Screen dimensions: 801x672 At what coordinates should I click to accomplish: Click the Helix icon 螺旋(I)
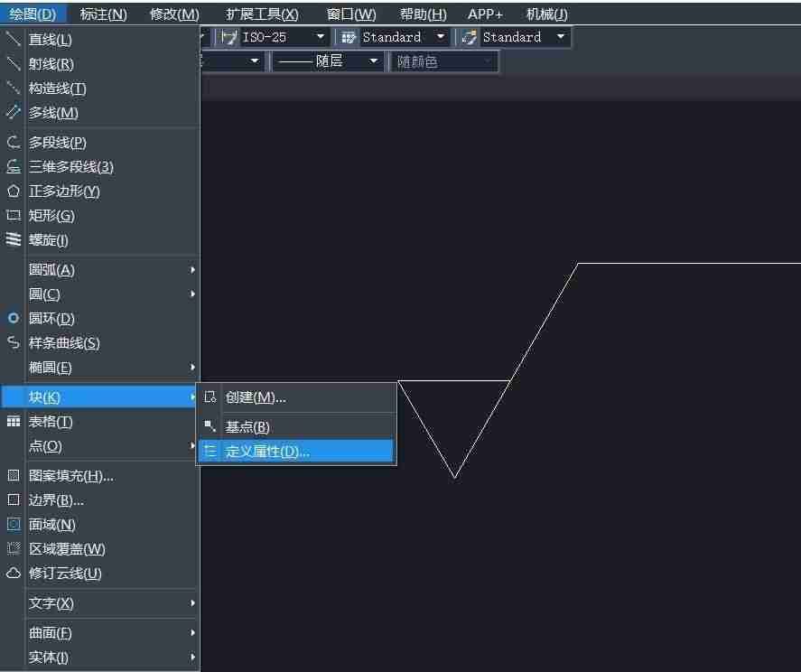click(x=14, y=239)
